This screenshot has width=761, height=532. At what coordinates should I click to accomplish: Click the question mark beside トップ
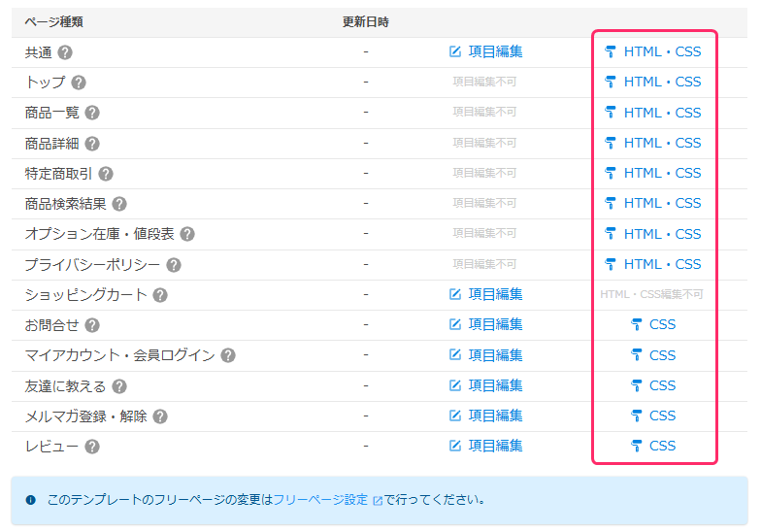coord(79,83)
